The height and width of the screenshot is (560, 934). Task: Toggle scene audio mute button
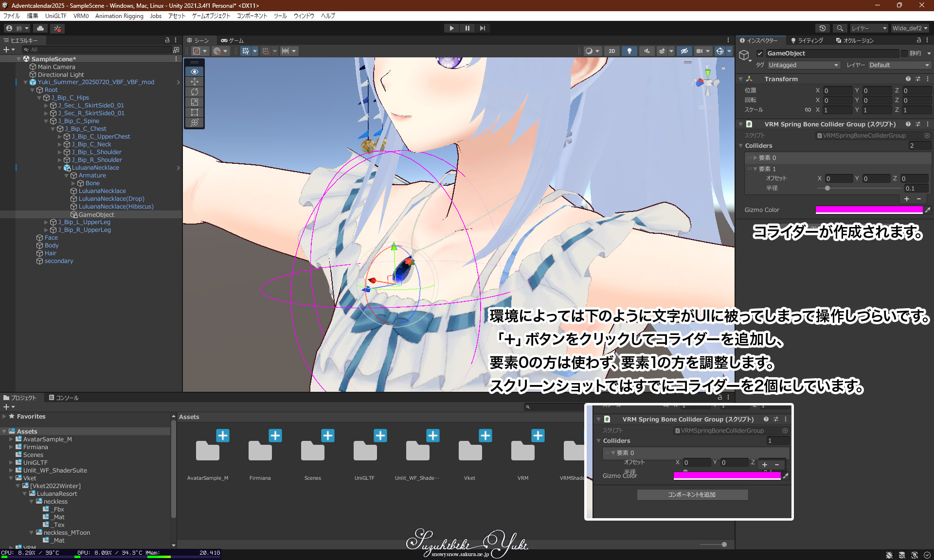(647, 51)
